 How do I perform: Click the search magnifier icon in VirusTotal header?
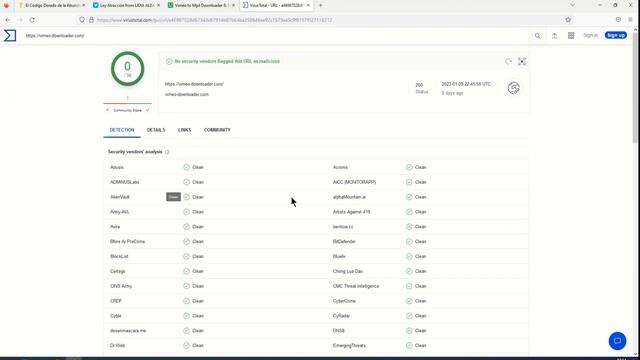[x=538, y=36]
